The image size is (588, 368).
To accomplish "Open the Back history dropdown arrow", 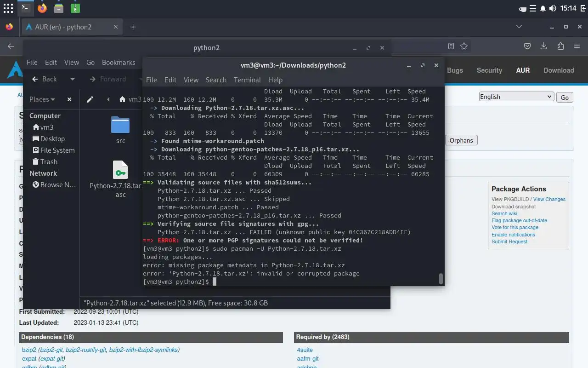I will [72, 79].
